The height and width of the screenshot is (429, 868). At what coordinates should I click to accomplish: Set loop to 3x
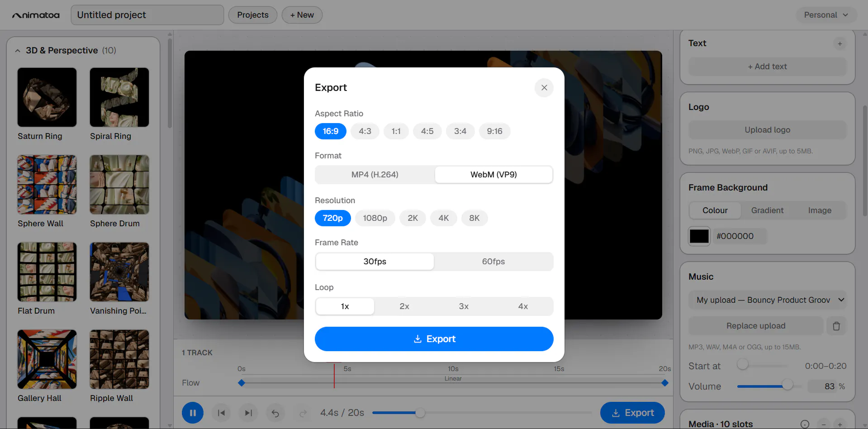tap(464, 306)
